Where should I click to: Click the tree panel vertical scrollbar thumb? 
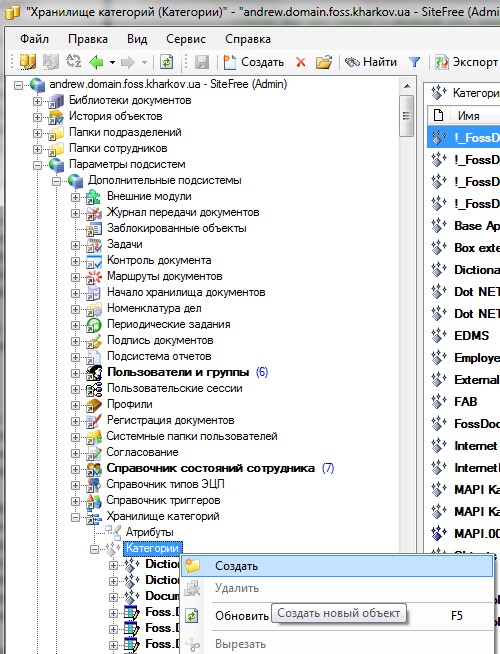click(406, 116)
